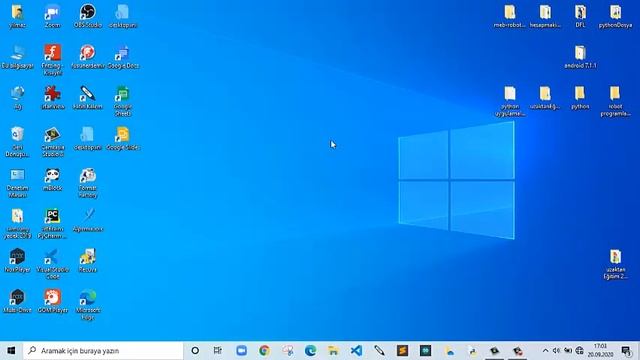
Task: Open the uzaktan Eğitim 2... folder
Action: pyautogui.click(x=615, y=264)
